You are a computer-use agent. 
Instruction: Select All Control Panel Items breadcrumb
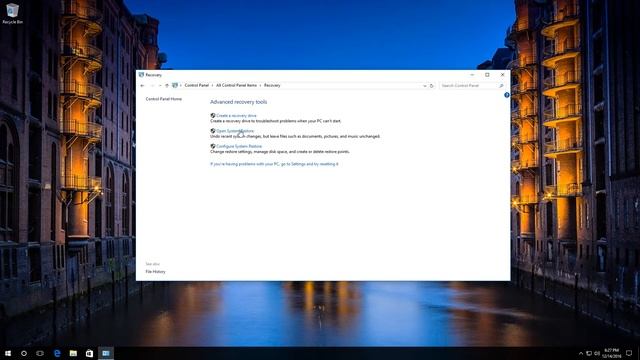pos(236,86)
